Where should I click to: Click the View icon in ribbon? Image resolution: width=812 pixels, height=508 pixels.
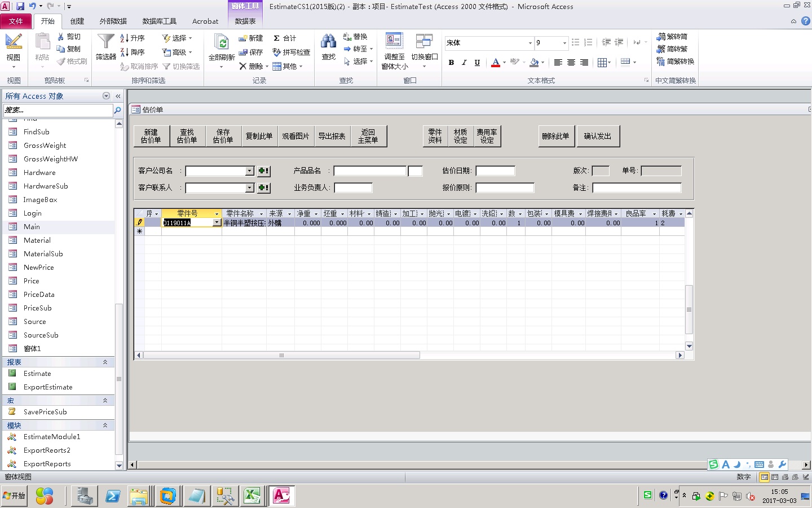pyautogui.click(x=14, y=42)
